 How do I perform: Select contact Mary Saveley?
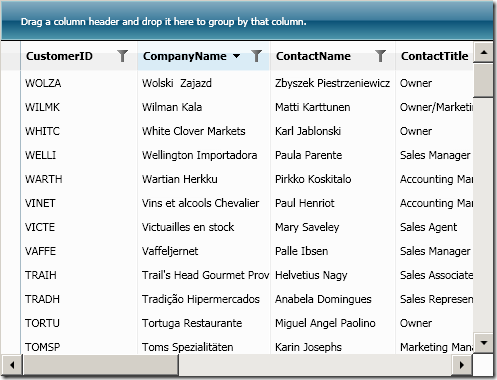[x=333, y=227]
